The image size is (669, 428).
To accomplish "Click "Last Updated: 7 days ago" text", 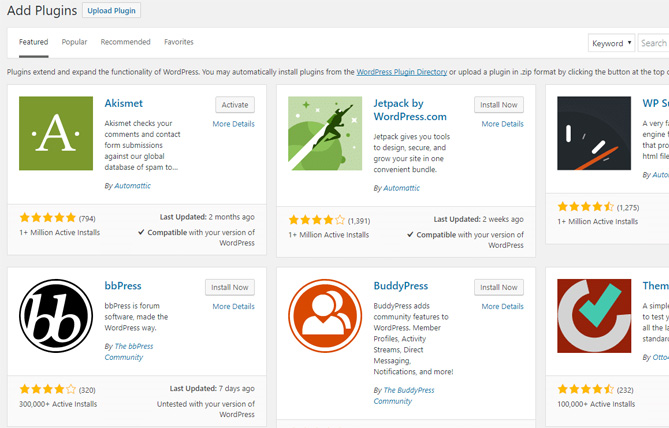I will [212, 389].
